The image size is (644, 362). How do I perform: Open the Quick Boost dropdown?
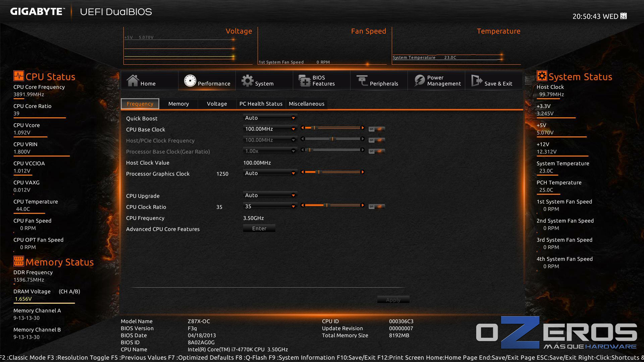point(270,118)
